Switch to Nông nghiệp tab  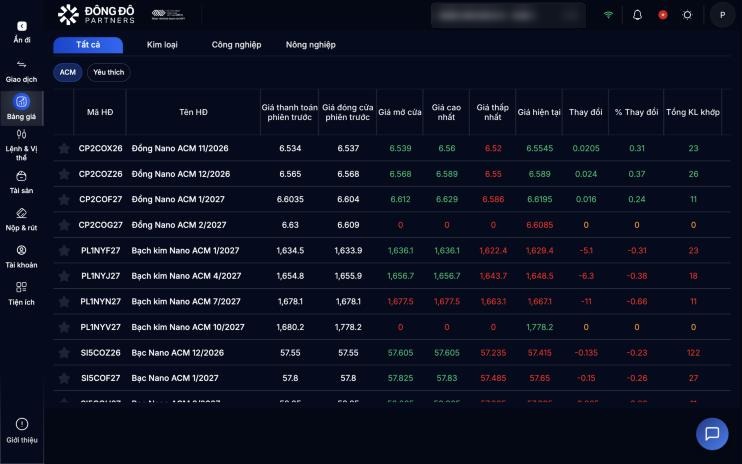310,45
